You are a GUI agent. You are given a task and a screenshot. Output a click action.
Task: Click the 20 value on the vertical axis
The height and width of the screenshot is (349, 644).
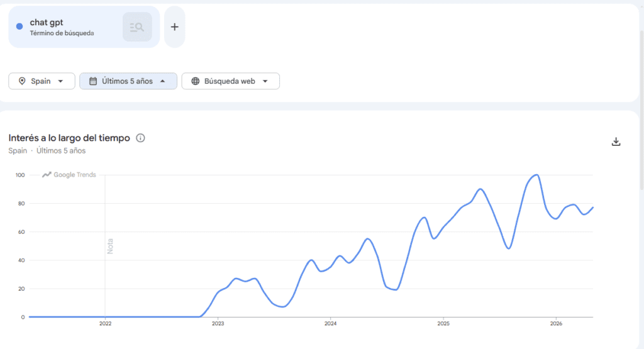21,289
